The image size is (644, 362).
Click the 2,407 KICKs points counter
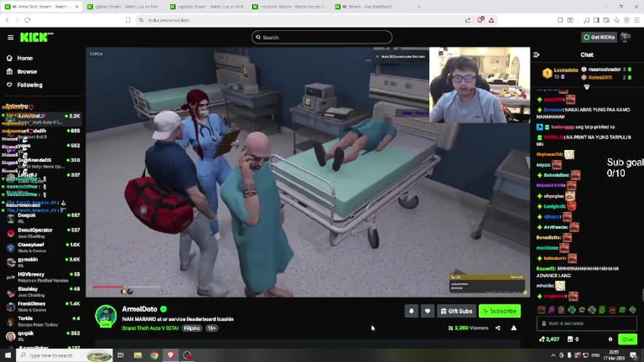549,339
